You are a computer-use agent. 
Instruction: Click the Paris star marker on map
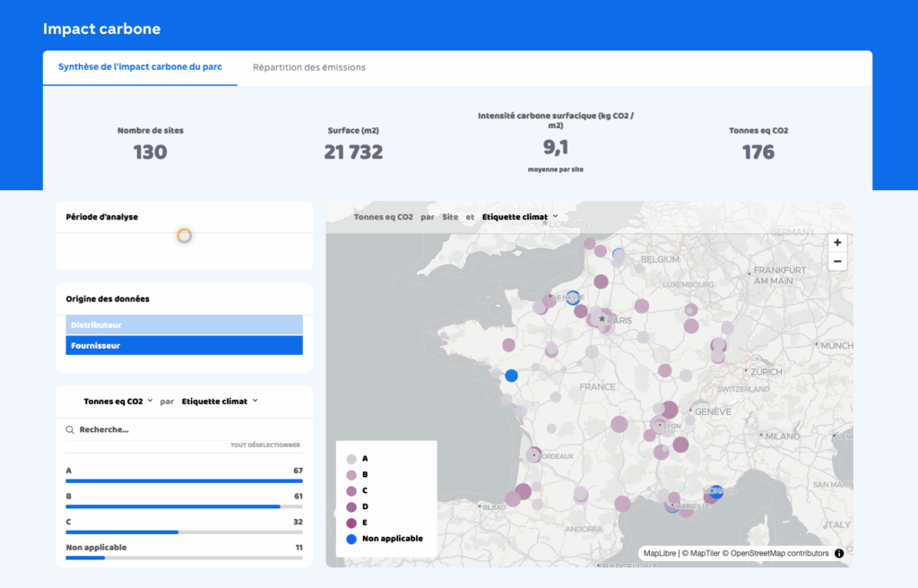602,319
